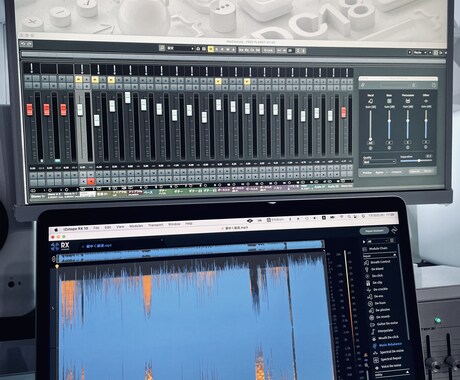460x380 pixels.
Task: Click the iZotope RX logo in the header
Action: tap(60, 247)
